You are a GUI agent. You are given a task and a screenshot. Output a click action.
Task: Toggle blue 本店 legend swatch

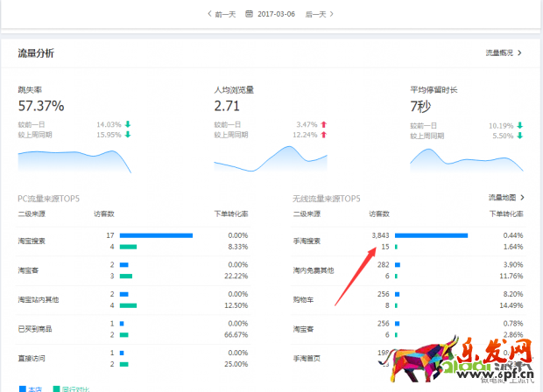[23, 388]
